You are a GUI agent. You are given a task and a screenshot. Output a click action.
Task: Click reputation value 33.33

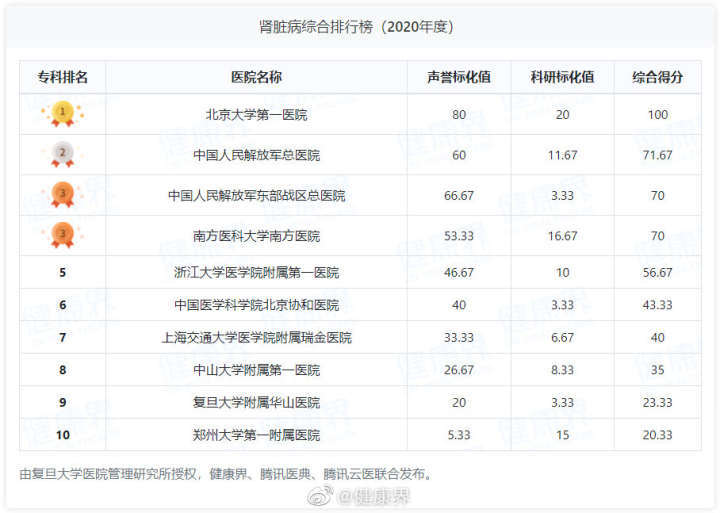click(459, 338)
